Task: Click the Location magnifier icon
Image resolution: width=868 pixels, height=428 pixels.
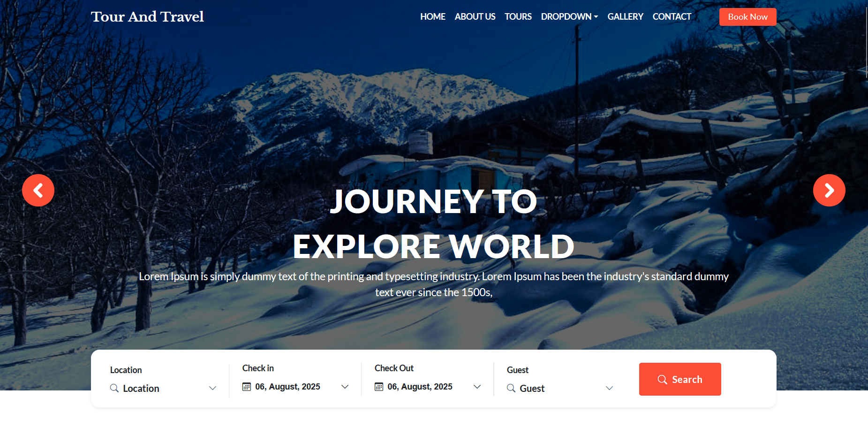Action: pos(114,388)
